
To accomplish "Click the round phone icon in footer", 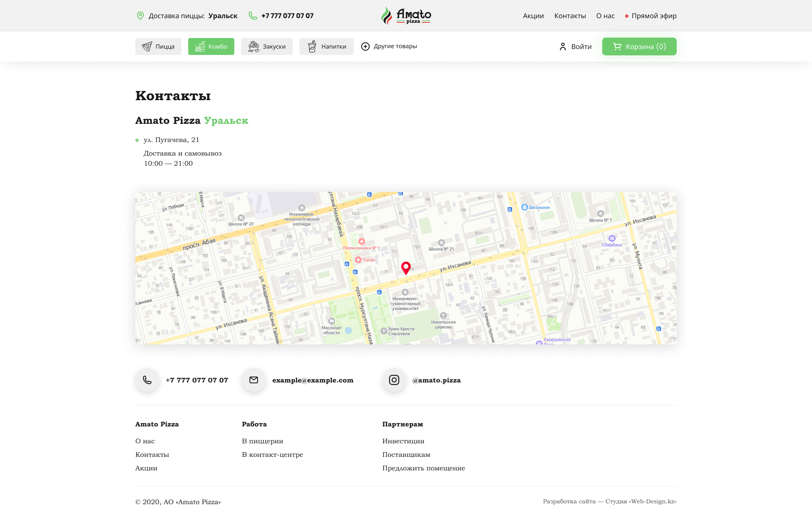I will [x=147, y=380].
